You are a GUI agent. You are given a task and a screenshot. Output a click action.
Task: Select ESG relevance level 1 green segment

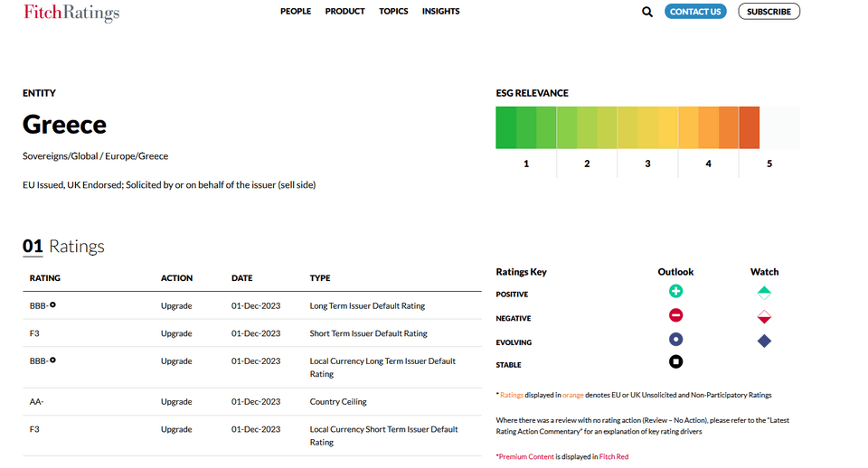point(526,127)
